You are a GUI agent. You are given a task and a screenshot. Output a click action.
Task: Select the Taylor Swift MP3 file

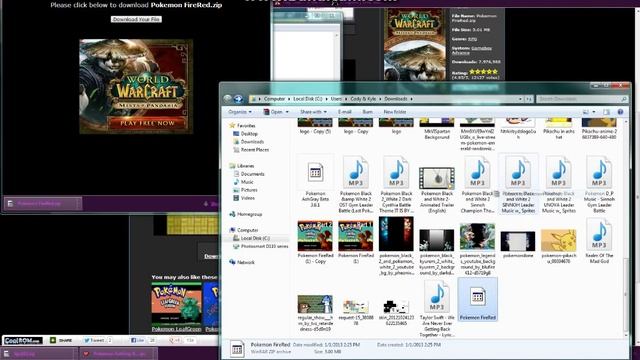[x=437, y=309]
